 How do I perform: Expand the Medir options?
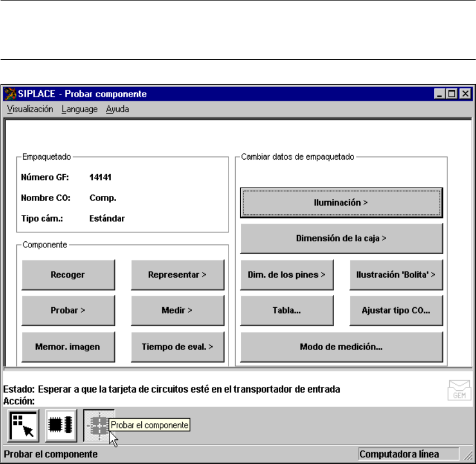177,310
